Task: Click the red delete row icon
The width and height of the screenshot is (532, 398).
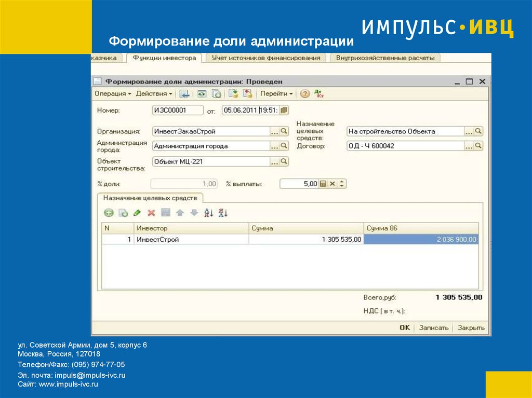Action: (151, 213)
